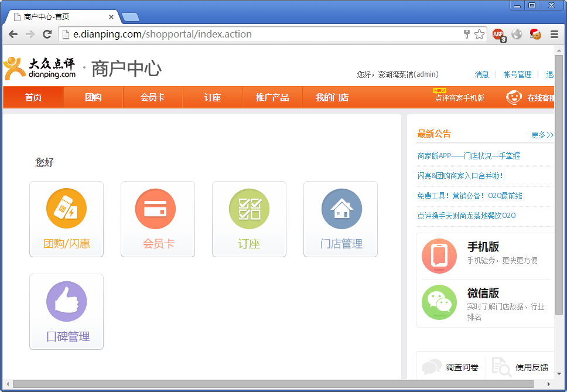Click the 手机版 heading text
The image size is (567, 392).
pyautogui.click(x=483, y=247)
